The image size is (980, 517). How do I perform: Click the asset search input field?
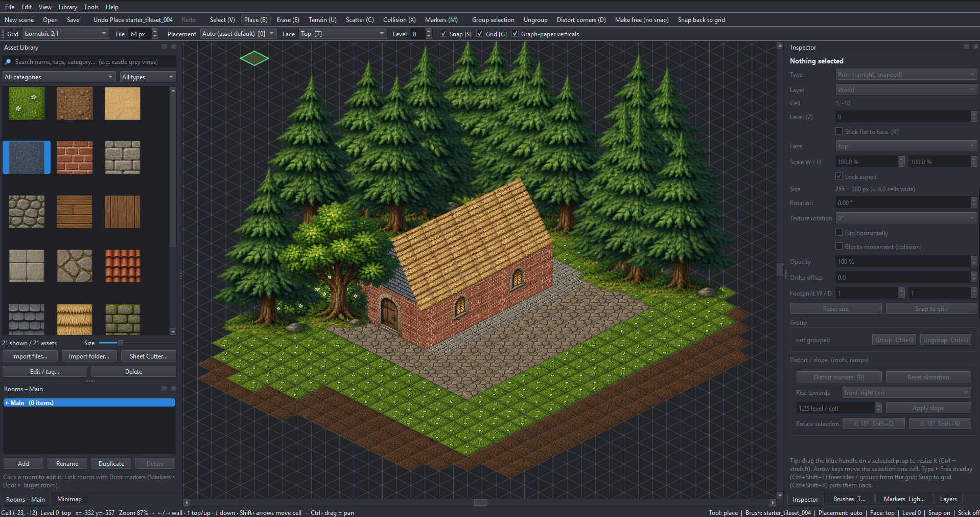[90, 62]
